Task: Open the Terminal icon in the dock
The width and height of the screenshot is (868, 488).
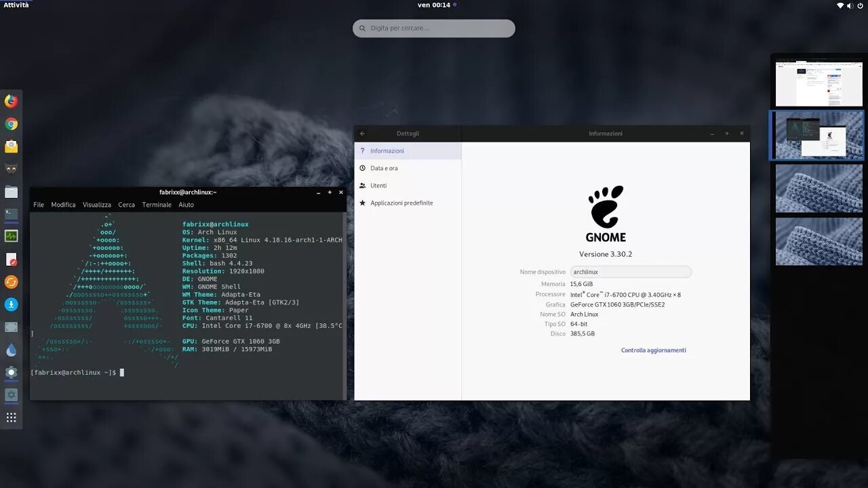Action: click(11, 214)
